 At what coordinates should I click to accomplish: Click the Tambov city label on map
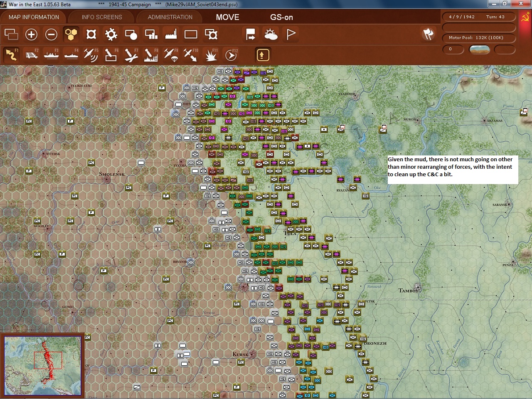pos(409,291)
